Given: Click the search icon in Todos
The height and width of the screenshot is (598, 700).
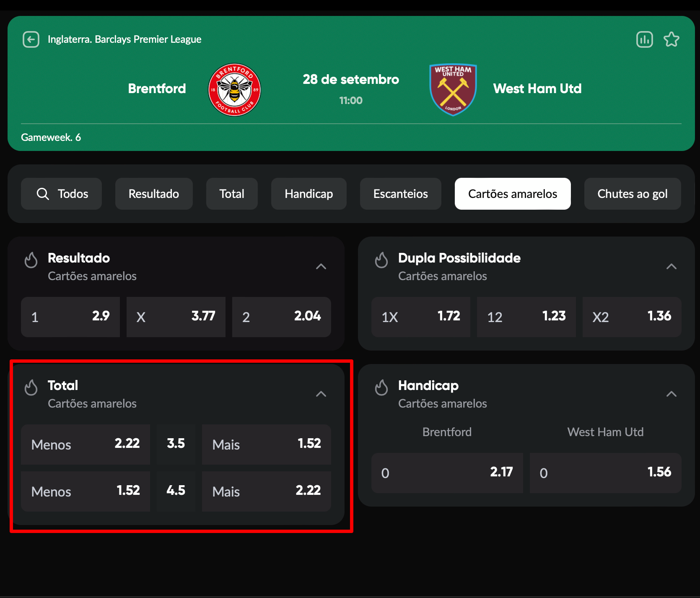Looking at the screenshot, I should click(43, 194).
